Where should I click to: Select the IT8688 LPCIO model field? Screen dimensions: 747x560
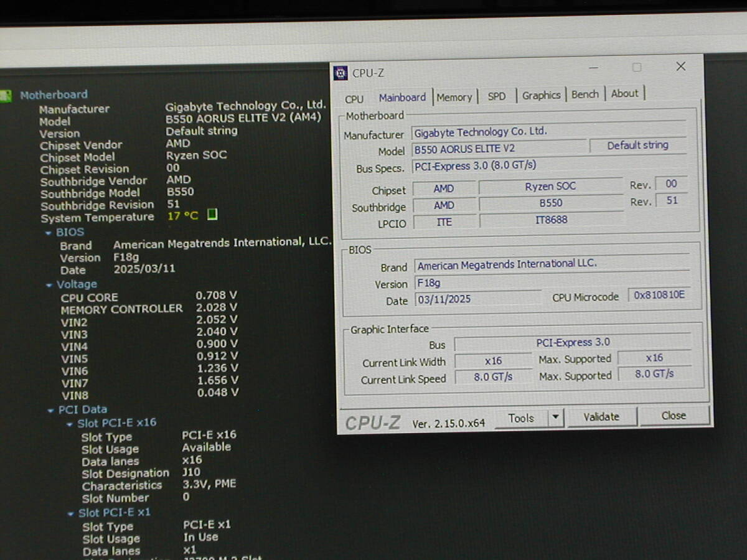click(x=552, y=220)
